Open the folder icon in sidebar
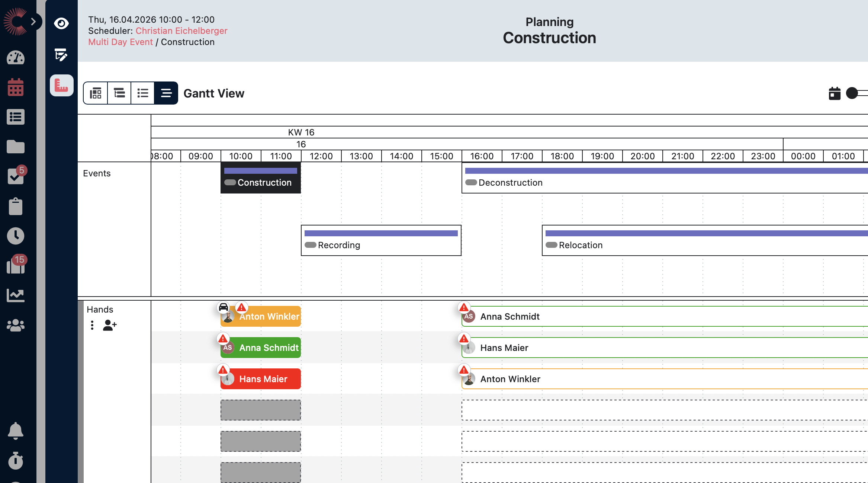The height and width of the screenshot is (483, 868). click(16, 147)
